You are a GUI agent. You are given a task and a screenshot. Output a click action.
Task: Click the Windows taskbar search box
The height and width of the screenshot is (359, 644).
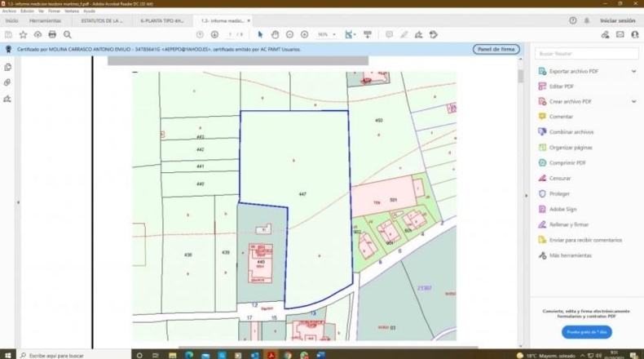pos(74,355)
